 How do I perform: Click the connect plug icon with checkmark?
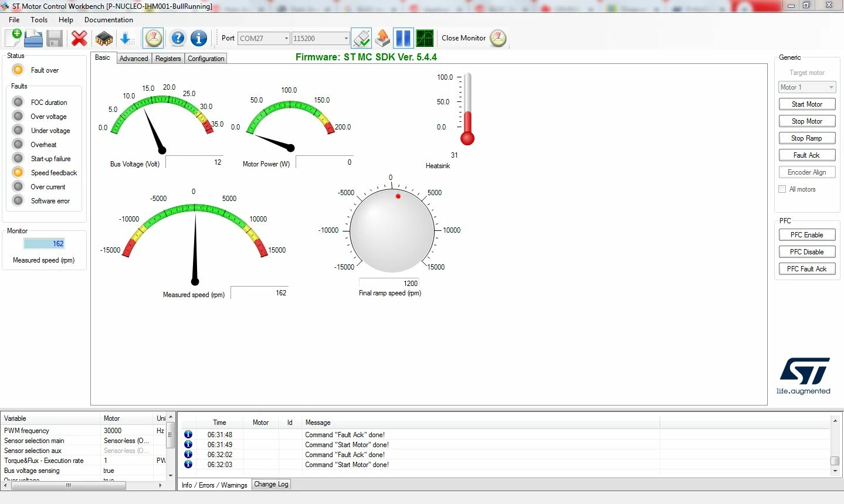coord(361,38)
